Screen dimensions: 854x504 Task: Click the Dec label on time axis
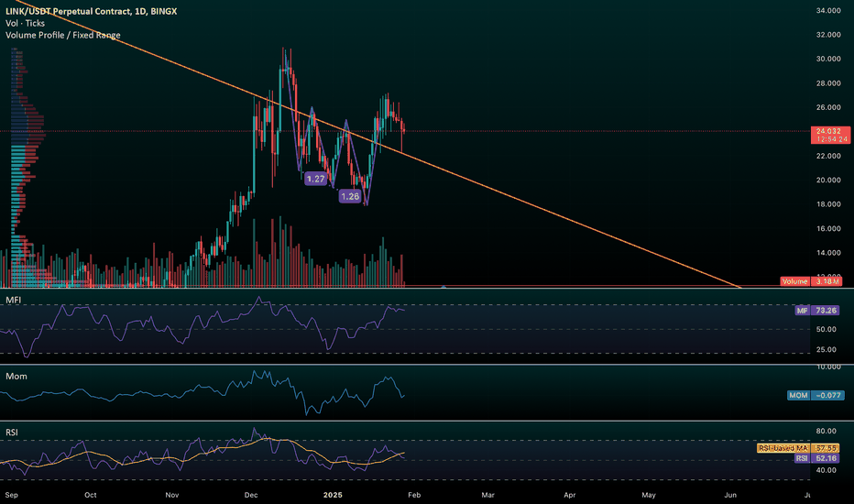(x=251, y=495)
